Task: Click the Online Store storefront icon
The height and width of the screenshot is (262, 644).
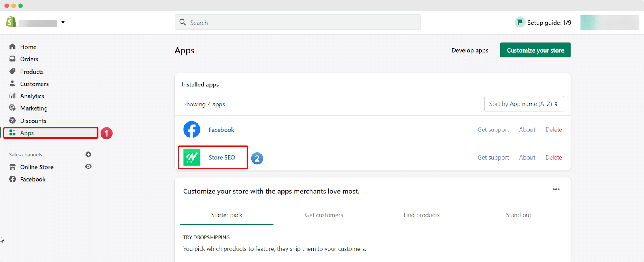Action: 12,167
